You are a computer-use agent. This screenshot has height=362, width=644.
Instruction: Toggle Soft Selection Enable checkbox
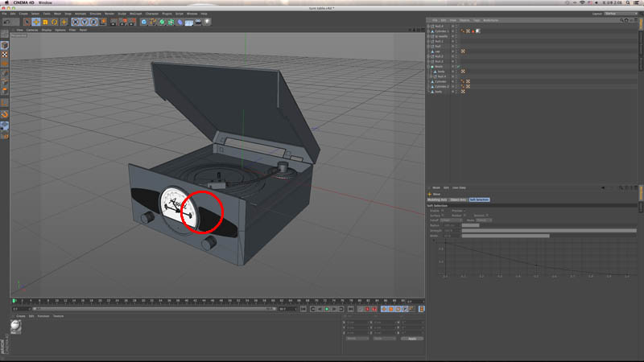442,211
